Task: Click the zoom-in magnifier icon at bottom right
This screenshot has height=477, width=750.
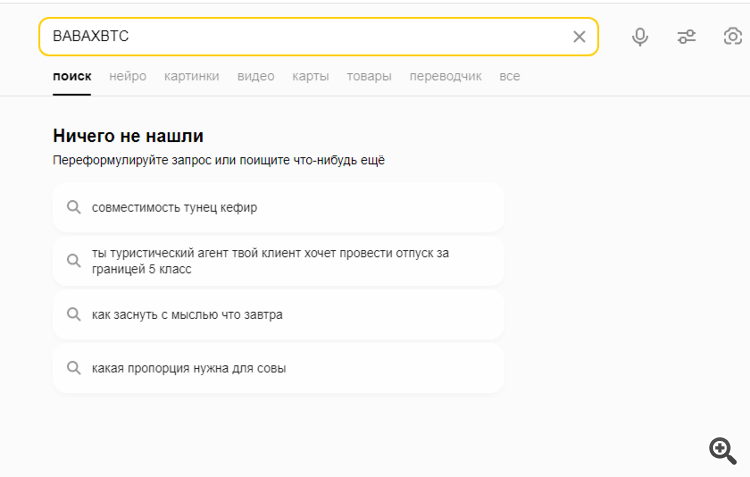Action: coord(723,450)
